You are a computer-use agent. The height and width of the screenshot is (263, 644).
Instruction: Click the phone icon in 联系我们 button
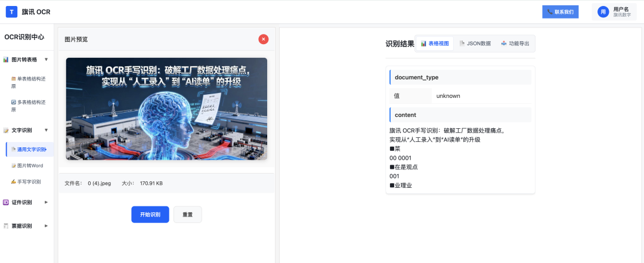550,12
